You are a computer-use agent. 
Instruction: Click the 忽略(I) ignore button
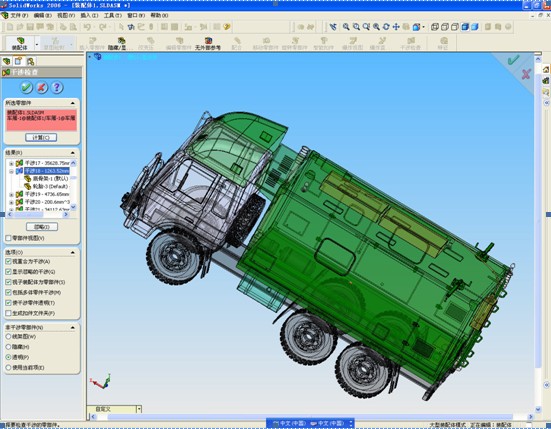pyautogui.click(x=42, y=227)
